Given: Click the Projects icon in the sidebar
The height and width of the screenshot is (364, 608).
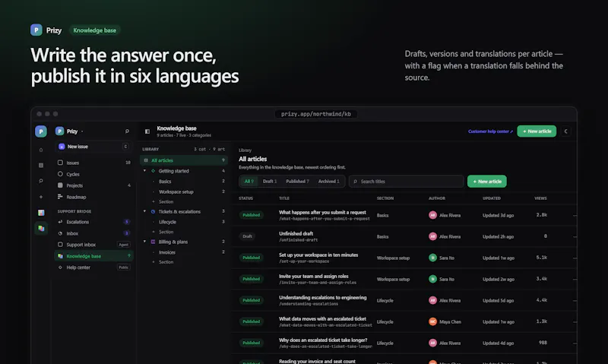Looking at the screenshot, I should pos(60,185).
